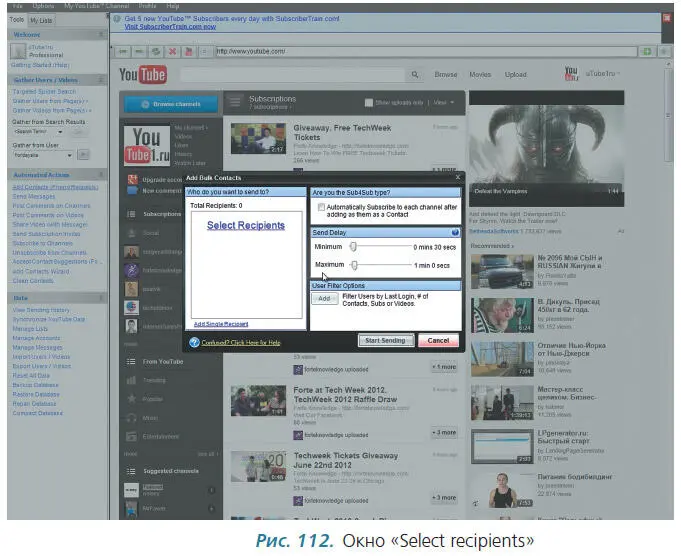Close the SubscriberTrain ad banner

[666, 18]
